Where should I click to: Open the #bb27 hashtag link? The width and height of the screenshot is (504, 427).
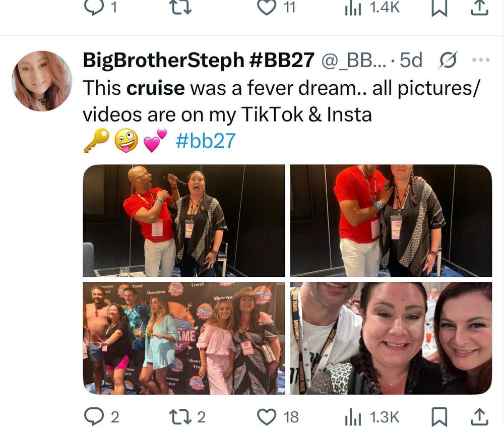206,141
